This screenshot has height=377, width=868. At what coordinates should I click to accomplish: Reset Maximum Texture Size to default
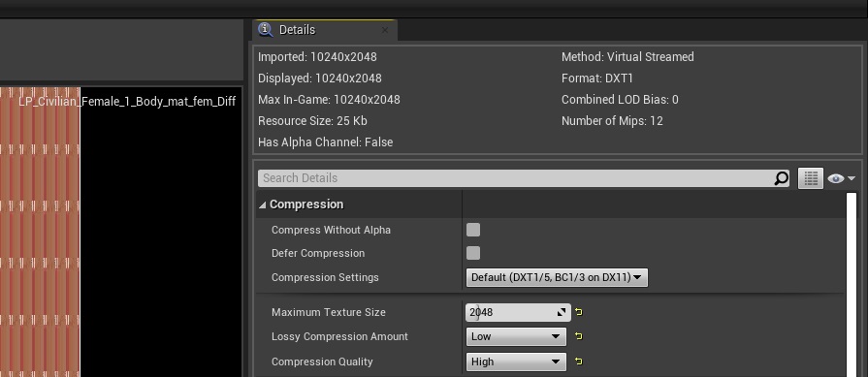(x=578, y=312)
